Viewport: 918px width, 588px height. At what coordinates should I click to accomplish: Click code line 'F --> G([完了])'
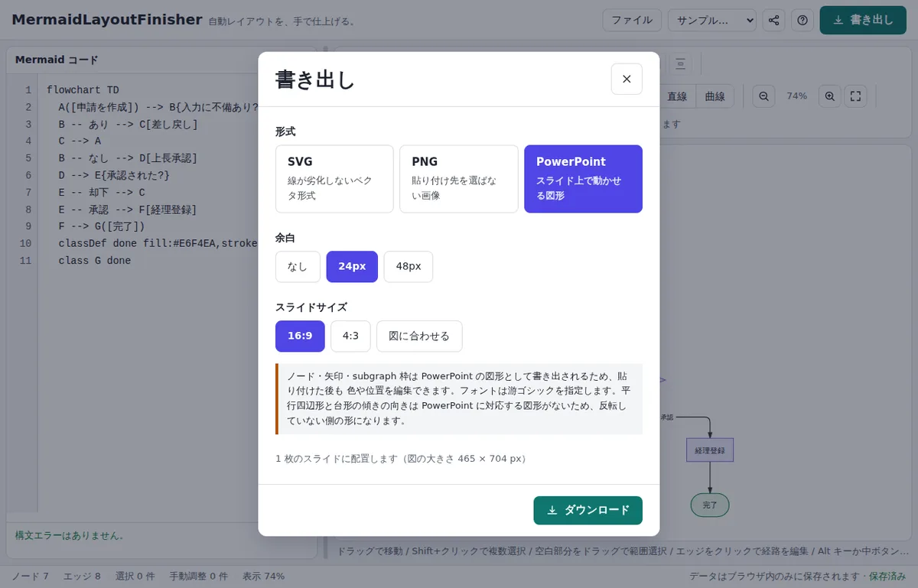[101, 226]
